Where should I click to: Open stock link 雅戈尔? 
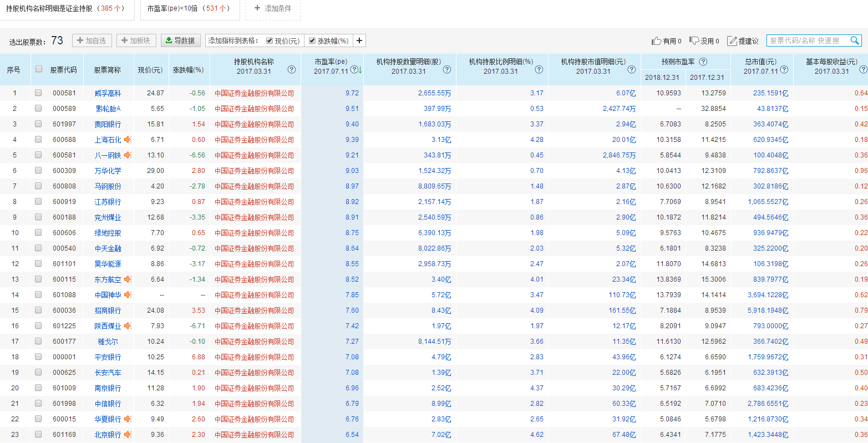pos(108,342)
